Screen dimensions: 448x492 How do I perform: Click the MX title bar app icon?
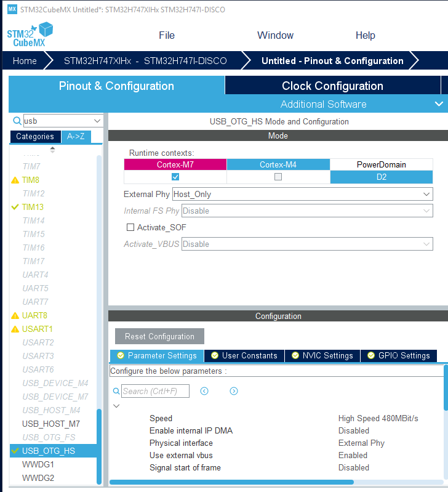[x=12, y=9]
